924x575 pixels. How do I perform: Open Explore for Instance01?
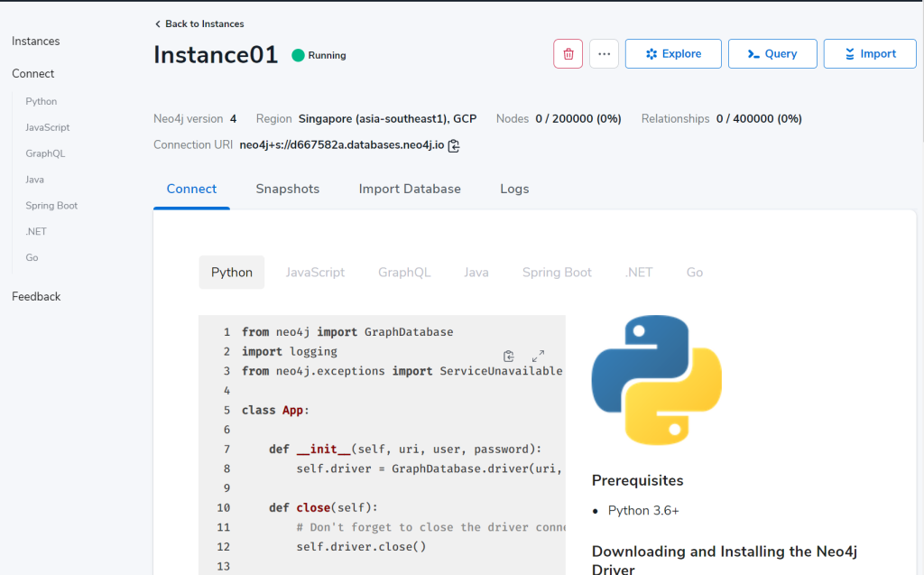[x=673, y=53]
